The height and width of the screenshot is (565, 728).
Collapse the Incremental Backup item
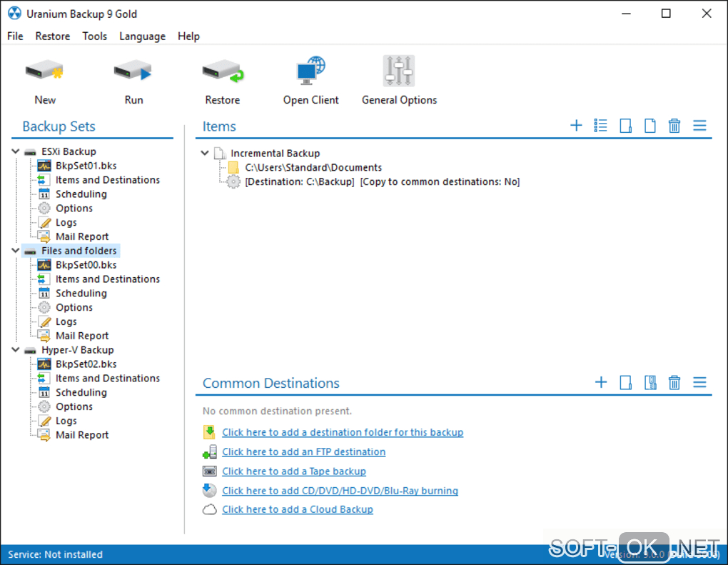tap(205, 153)
